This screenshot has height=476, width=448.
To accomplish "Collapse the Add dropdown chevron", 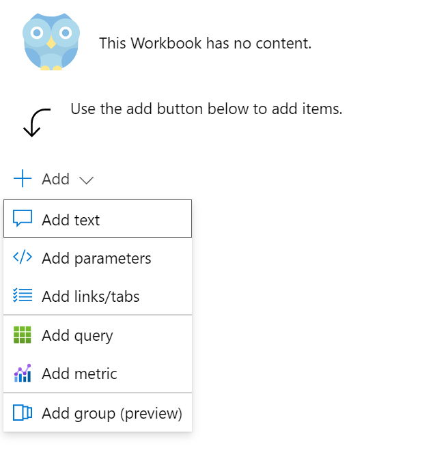I will coord(86,180).
